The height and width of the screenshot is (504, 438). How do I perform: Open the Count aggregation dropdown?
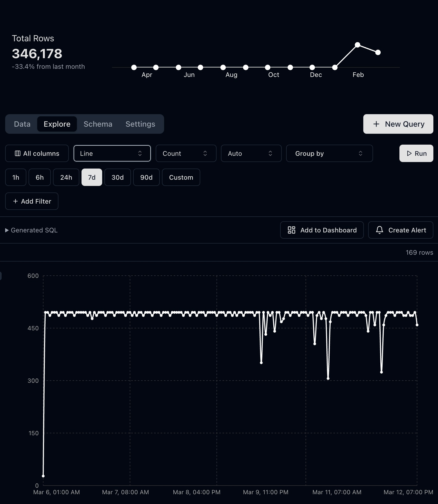point(186,153)
